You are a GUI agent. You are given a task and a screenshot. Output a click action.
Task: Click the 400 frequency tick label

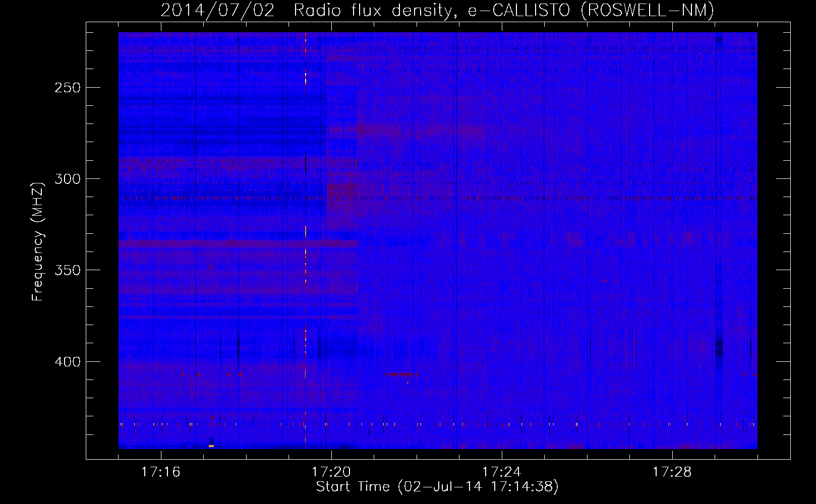point(68,362)
